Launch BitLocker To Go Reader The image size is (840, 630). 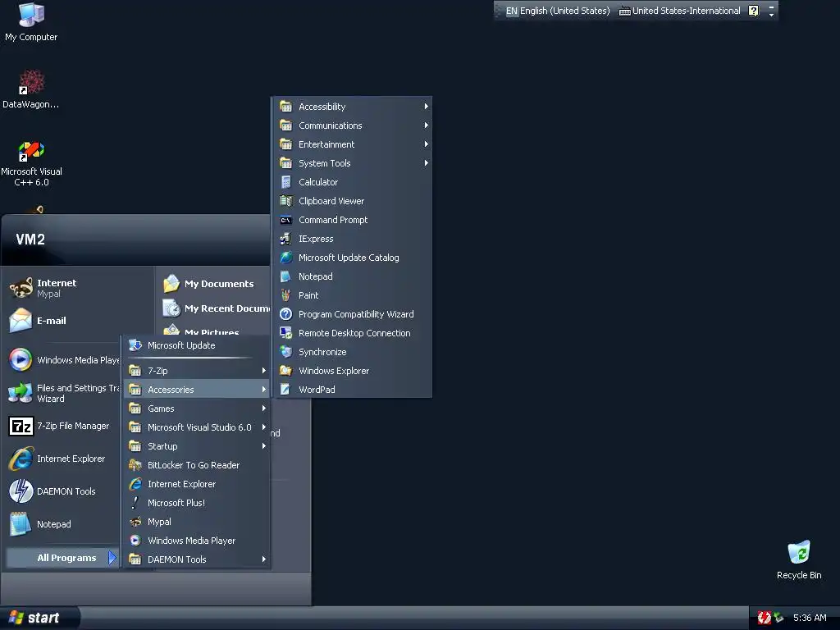coord(196,465)
